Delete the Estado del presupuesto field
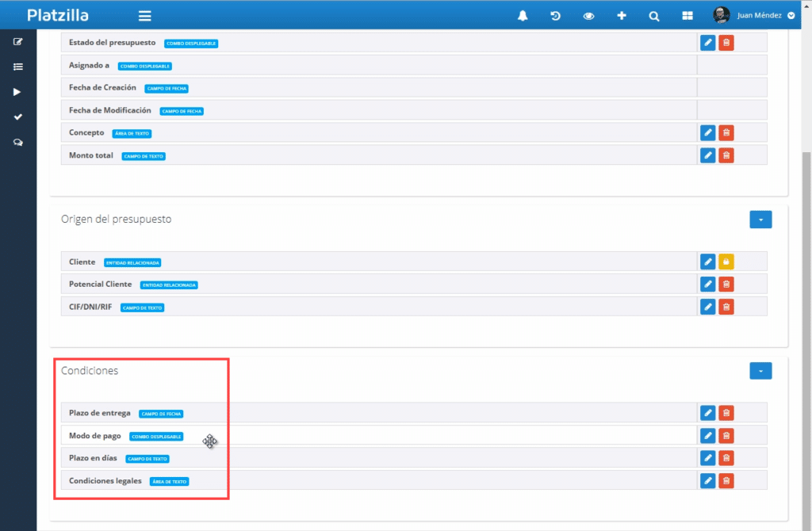 tap(726, 43)
